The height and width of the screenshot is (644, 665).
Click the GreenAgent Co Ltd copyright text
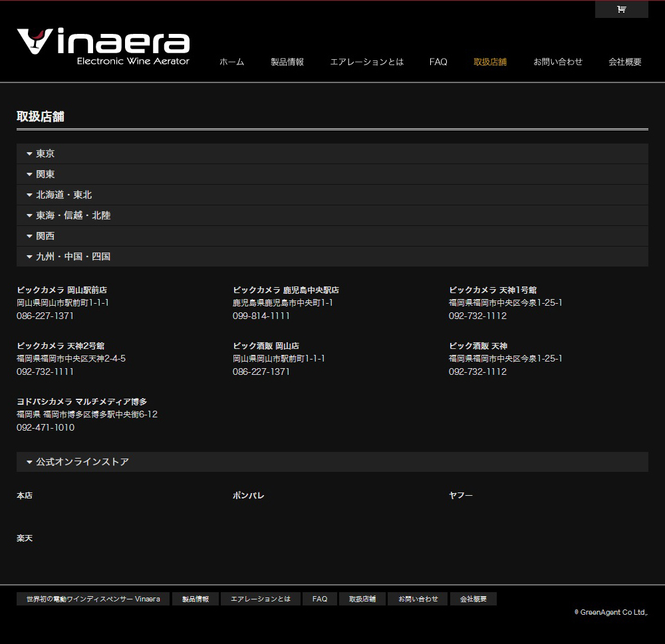pyautogui.click(x=611, y=612)
